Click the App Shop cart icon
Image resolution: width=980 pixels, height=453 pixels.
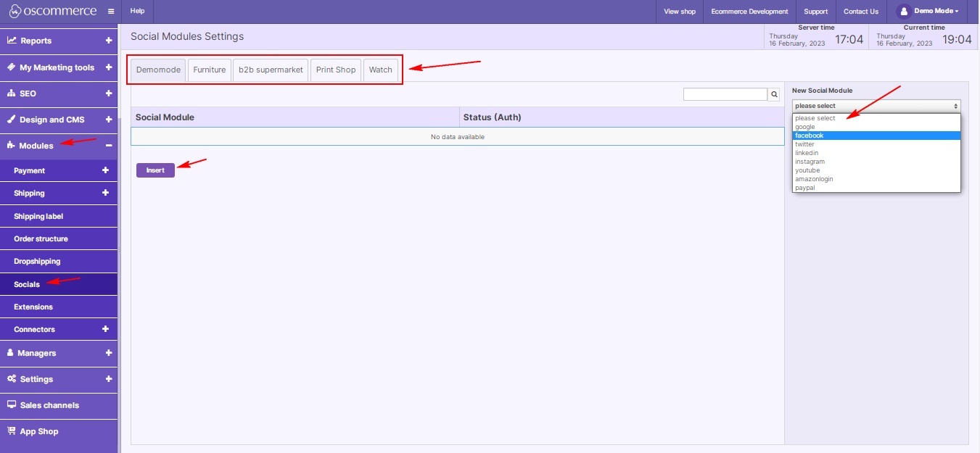(12, 431)
